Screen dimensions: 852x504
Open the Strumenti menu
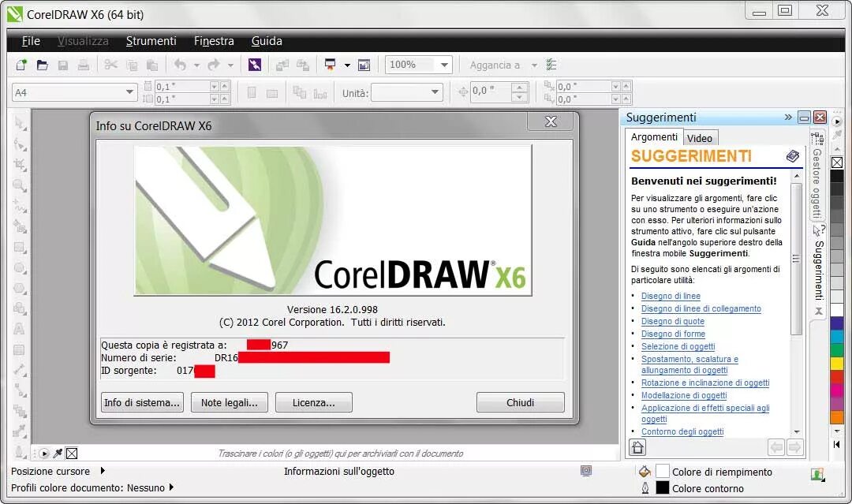151,41
